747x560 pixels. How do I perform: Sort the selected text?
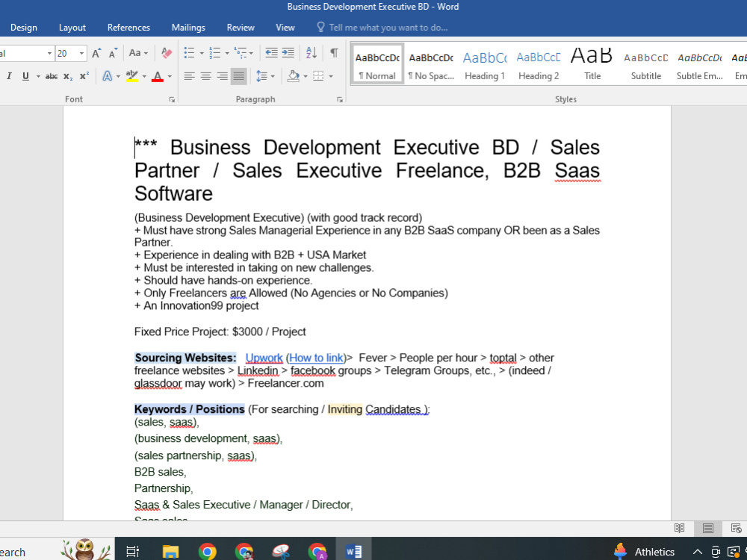311,53
